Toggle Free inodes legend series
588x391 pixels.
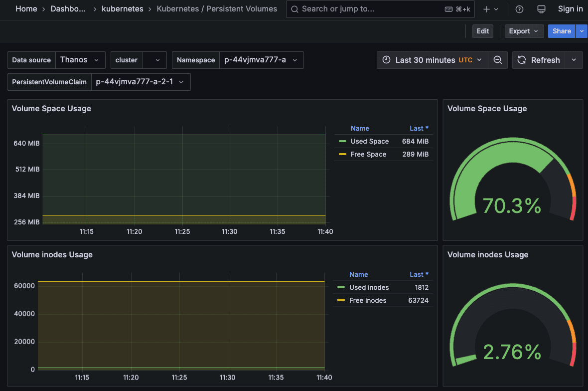pos(368,300)
